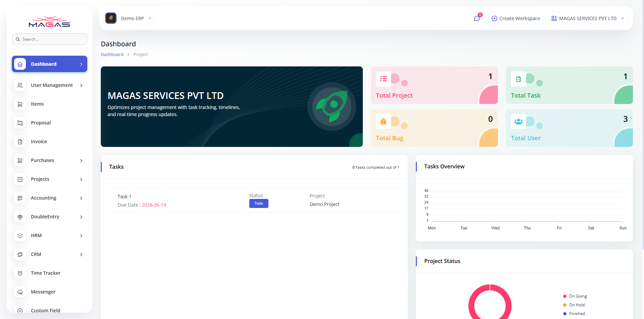Open the Proposal menu
Screen dimensions: 644x319
point(49,123)
